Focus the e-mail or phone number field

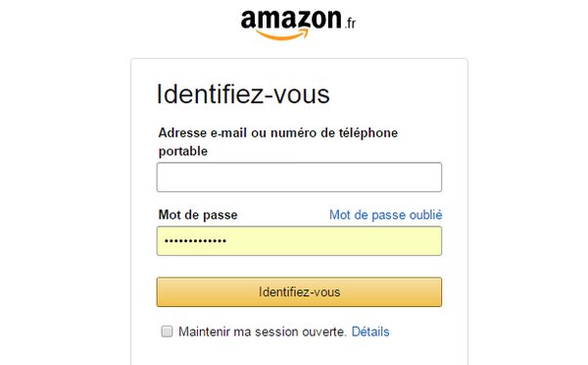pos(299,178)
